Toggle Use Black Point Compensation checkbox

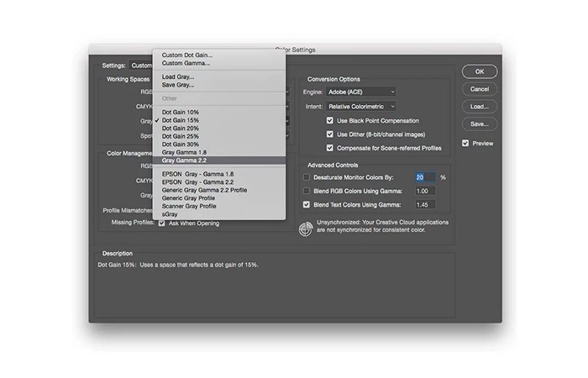[329, 121]
